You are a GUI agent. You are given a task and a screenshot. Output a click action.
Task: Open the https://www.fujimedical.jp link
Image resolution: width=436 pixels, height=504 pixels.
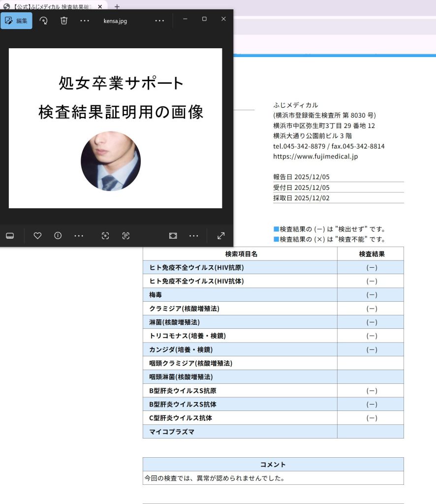pyautogui.click(x=315, y=157)
